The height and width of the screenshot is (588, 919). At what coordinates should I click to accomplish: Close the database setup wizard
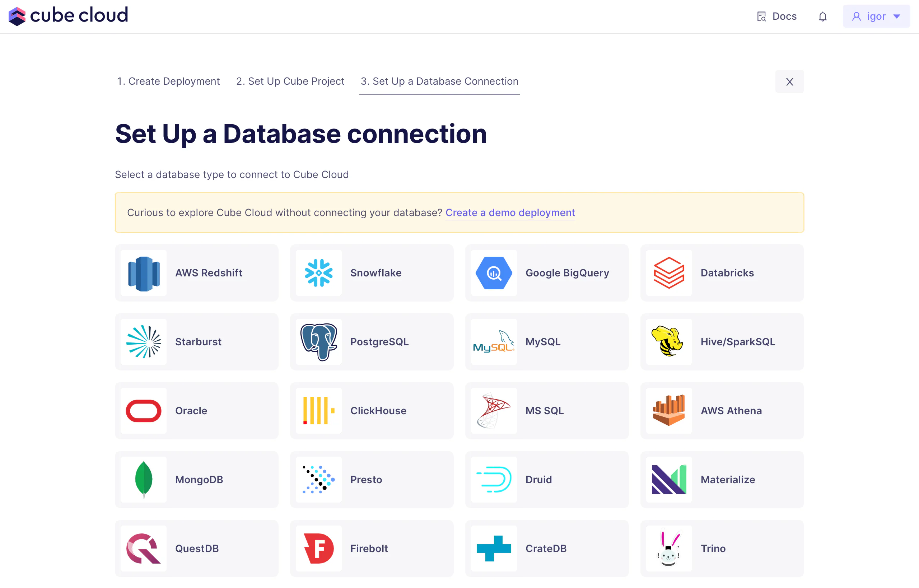pos(789,82)
